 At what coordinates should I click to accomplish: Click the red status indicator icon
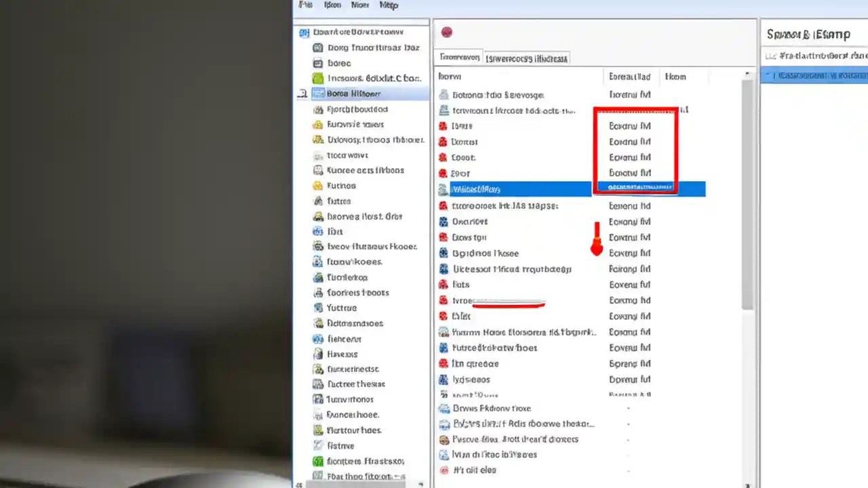pyautogui.click(x=447, y=32)
